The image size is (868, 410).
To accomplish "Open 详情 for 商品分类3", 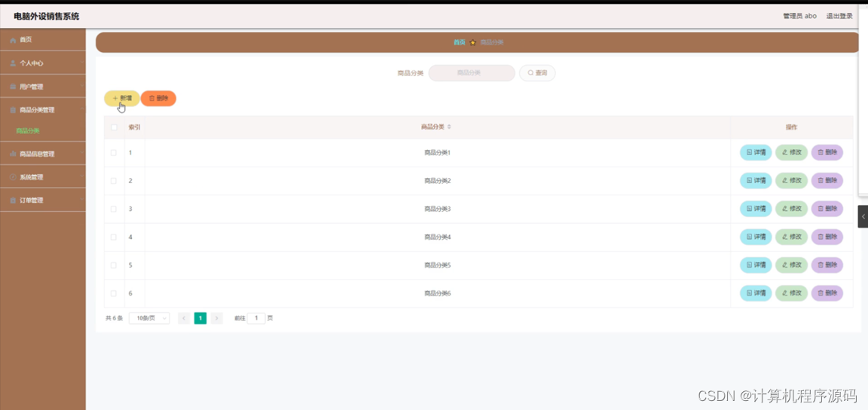I will tap(756, 209).
